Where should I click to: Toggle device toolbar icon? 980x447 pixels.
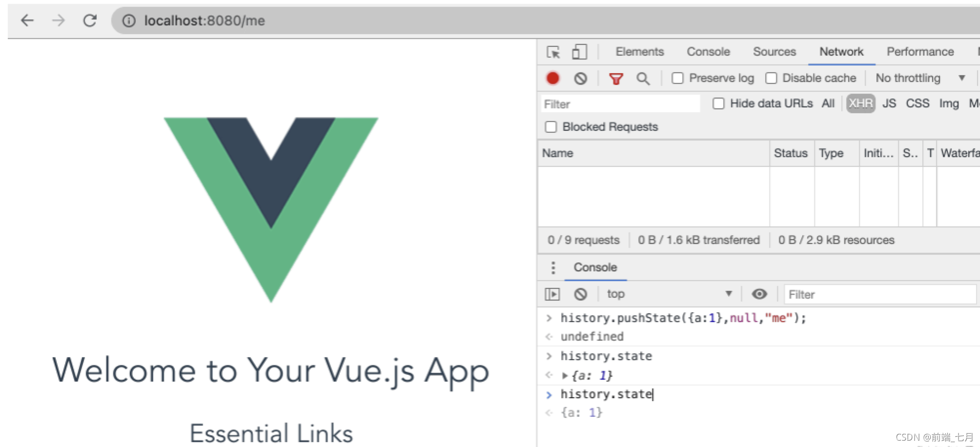(579, 52)
